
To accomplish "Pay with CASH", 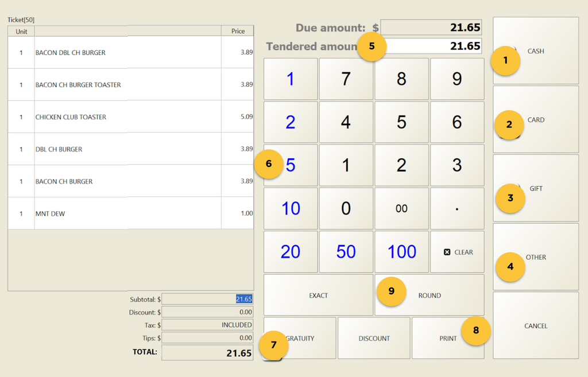I will pyautogui.click(x=535, y=50).
